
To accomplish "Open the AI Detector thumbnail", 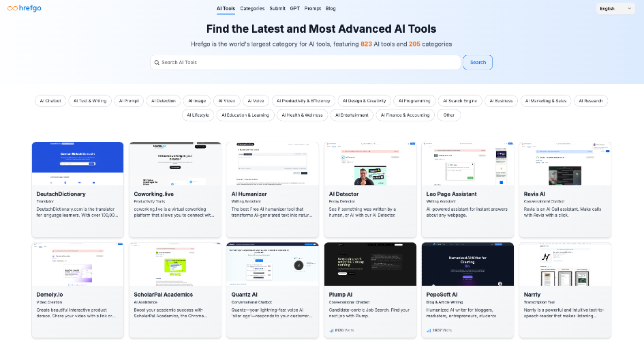I will [370, 164].
